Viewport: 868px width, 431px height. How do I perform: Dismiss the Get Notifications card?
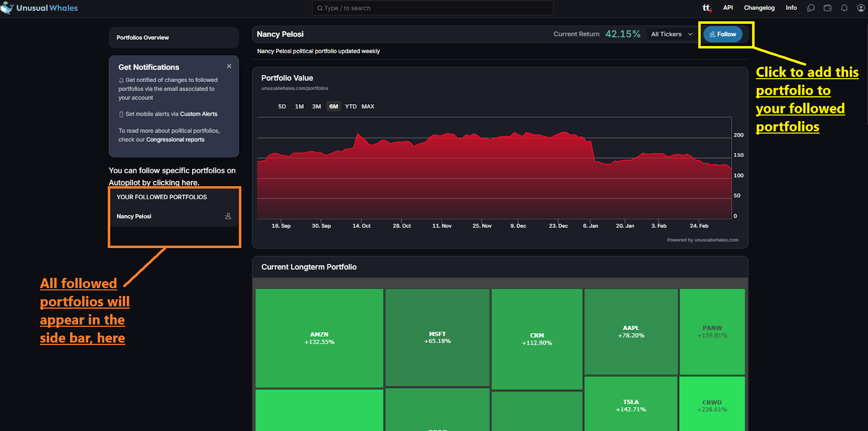(229, 66)
